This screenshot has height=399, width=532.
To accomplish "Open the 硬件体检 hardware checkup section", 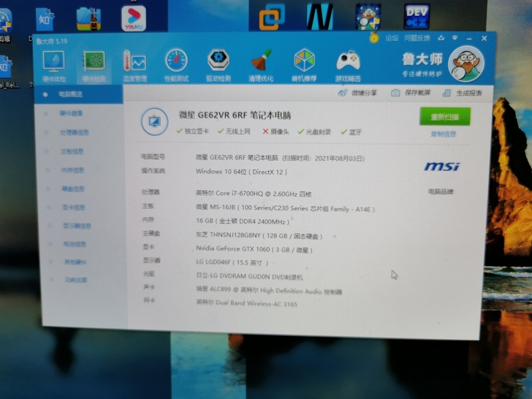I will pyautogui.click(x=53, y=66).
